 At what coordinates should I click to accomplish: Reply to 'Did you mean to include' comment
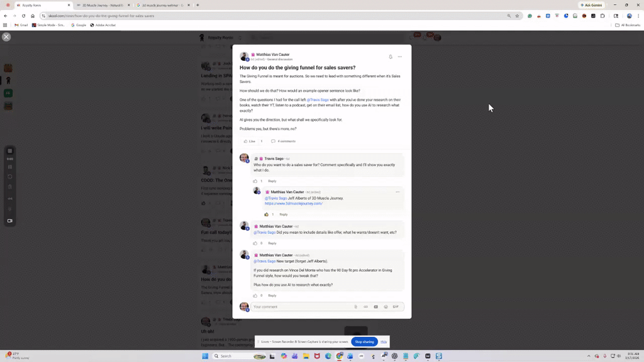[x=272, y=243]
